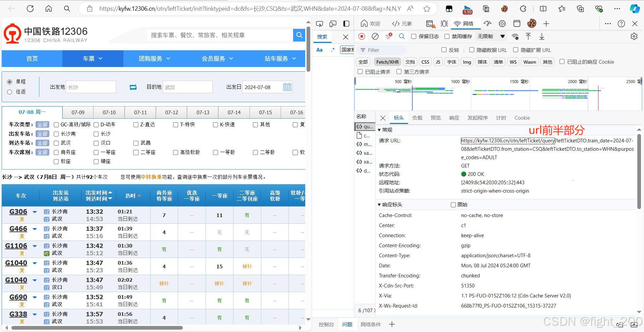Go to the browser home page icon

coord(49,9)
